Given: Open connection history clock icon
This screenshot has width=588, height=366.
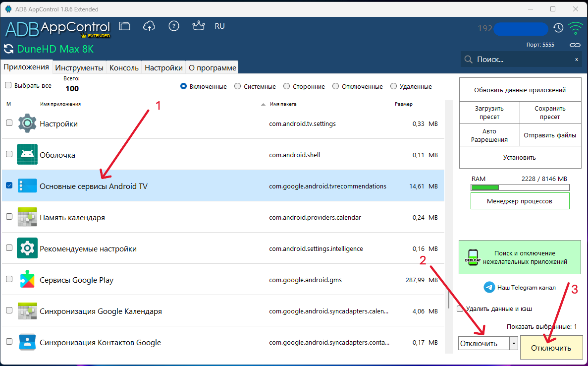Looking at the screenshot, I should coord(558,28).
